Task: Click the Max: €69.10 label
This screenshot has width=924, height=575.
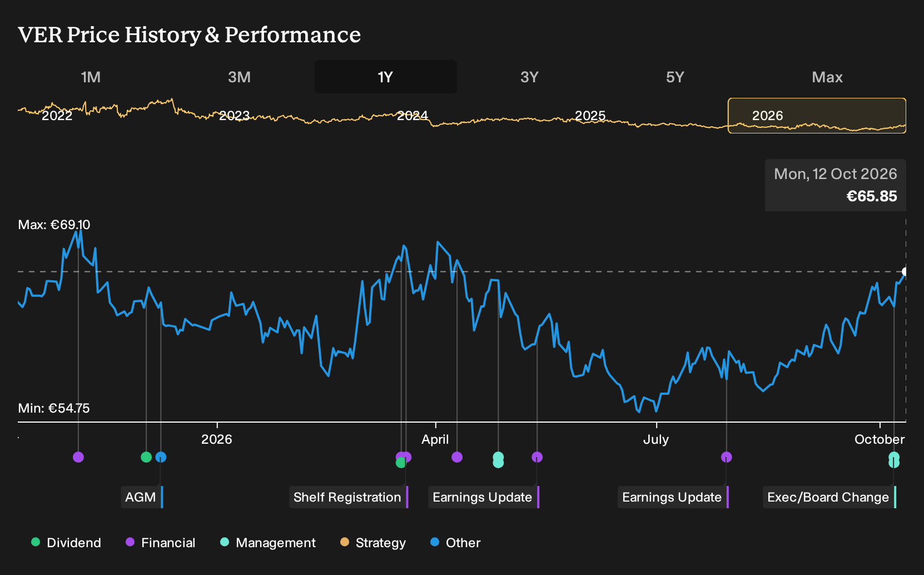Action: click(x=54, y=225)
